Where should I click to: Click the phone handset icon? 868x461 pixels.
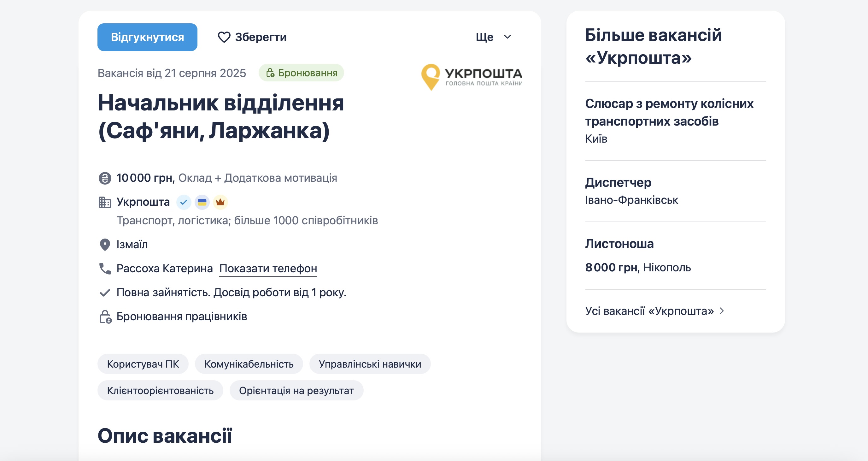click(105, 269)
